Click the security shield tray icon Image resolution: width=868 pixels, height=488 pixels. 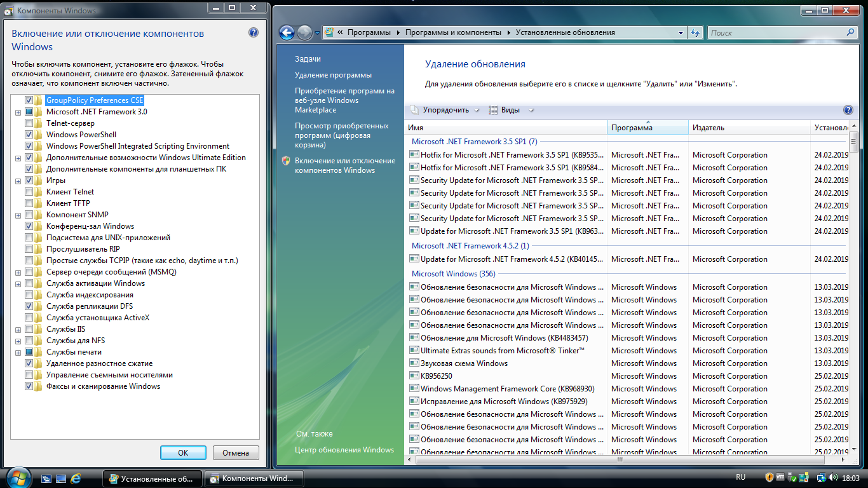[x=769, y=477]
